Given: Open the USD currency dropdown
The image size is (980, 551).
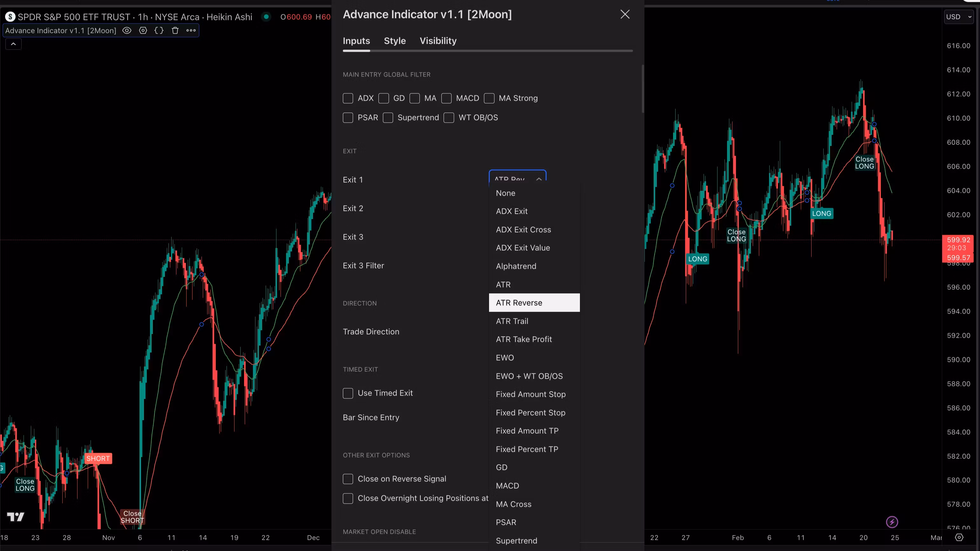Looking at the screenshot, I should pyautogui.click(x=958, y=17).
